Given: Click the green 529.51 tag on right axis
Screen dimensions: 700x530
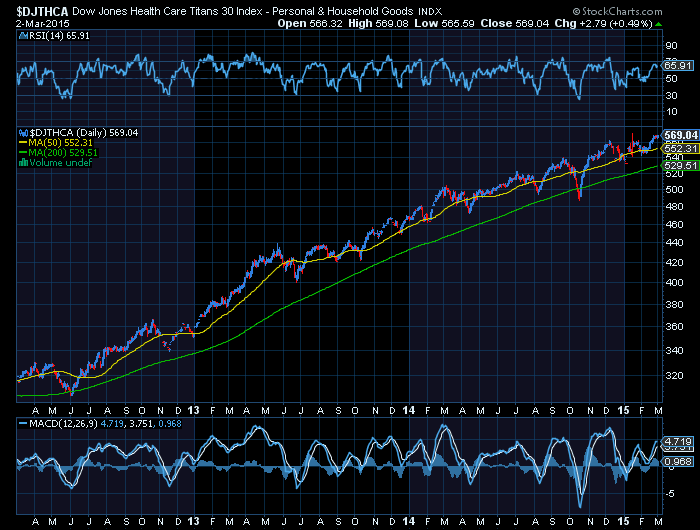Looking at the screenshot, I should point(681,166).
